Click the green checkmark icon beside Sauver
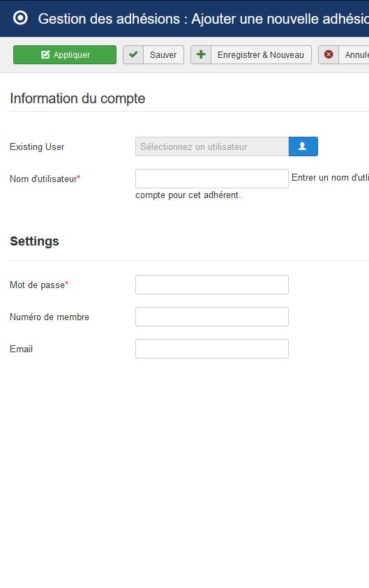Viewport: 369px width, 588px height. [x=133, y=54]
